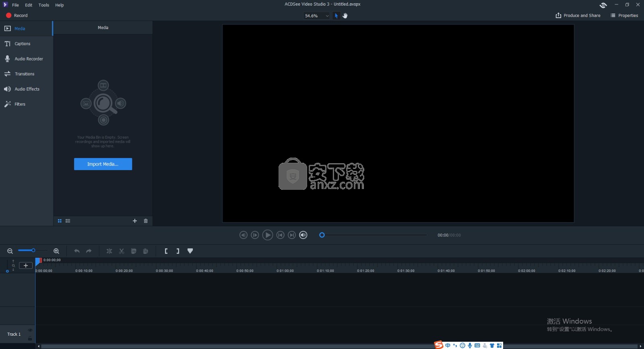Click the zoom out magnifier on timeline
644x349 pixels.
pyautogui.click(x=10, y=251)
